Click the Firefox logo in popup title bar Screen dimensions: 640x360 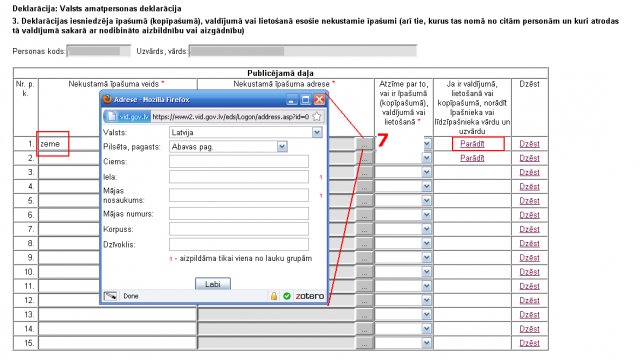[x=107, y=99]
